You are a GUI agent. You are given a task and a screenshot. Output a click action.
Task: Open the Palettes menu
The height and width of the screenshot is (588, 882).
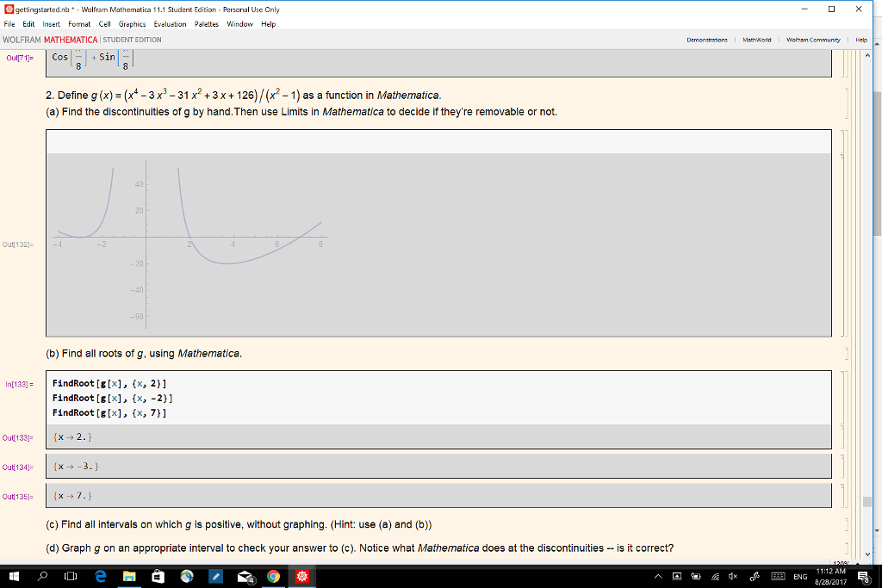pos(207,24)
